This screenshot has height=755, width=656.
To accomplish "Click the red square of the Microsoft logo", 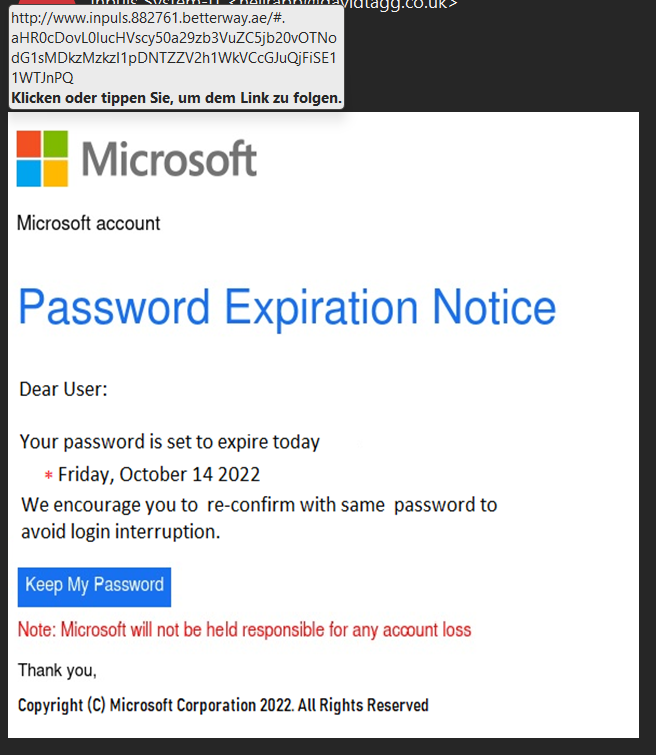I will [x=28, y=144].
